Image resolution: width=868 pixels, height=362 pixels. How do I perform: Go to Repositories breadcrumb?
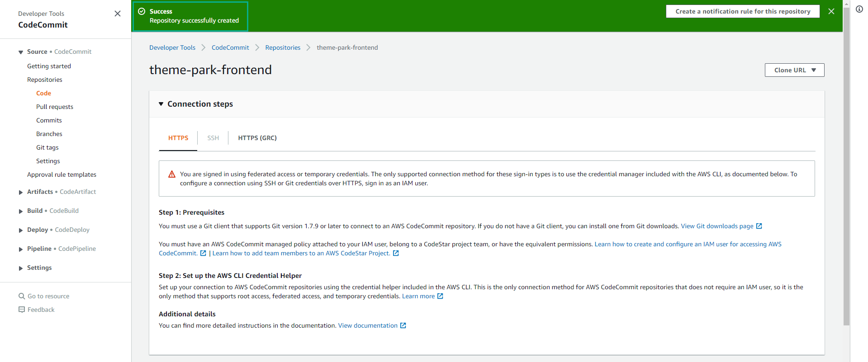point(283,47)
